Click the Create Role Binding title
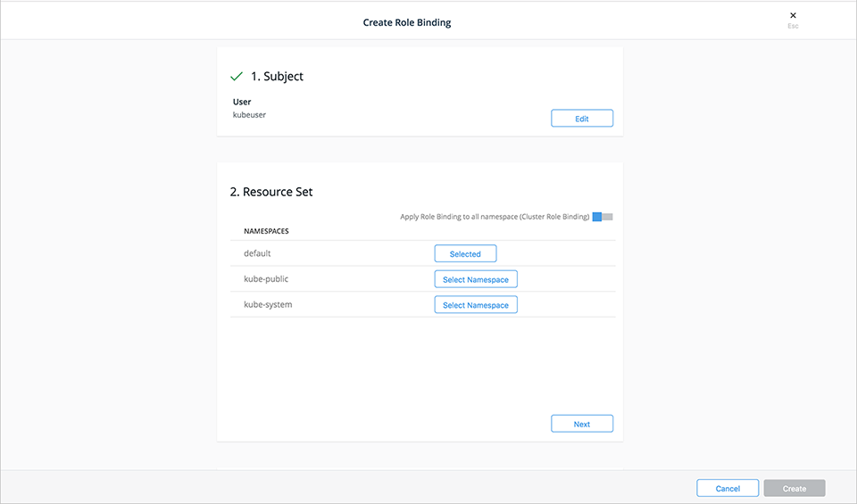Image resolution: width=857 pixels, height=504 pixels. 407,22
